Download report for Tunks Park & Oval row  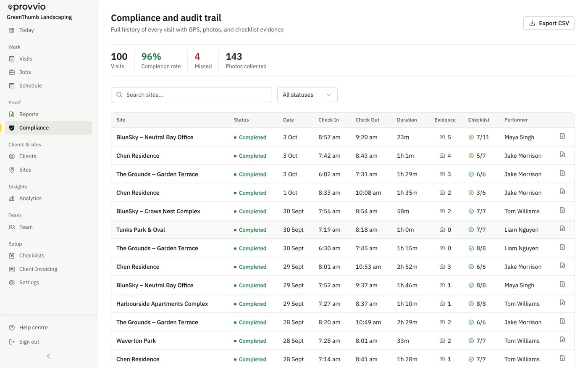click(562, 228)
